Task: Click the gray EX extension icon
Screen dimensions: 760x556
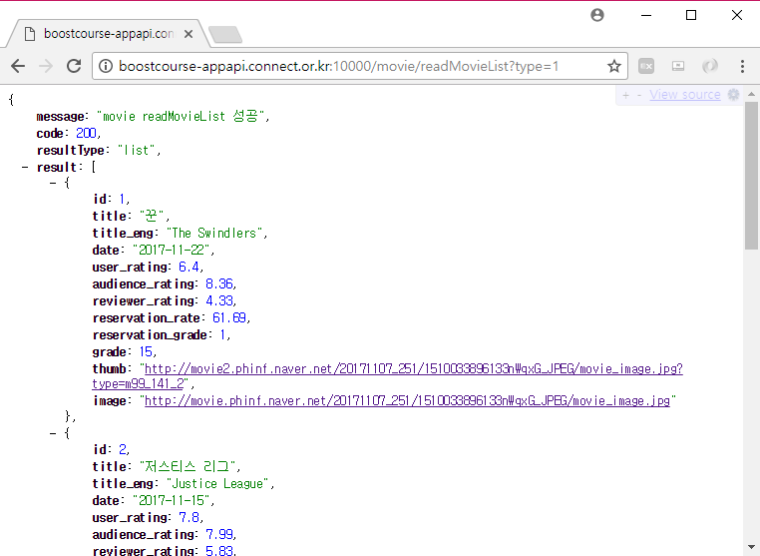Action: 647,66
